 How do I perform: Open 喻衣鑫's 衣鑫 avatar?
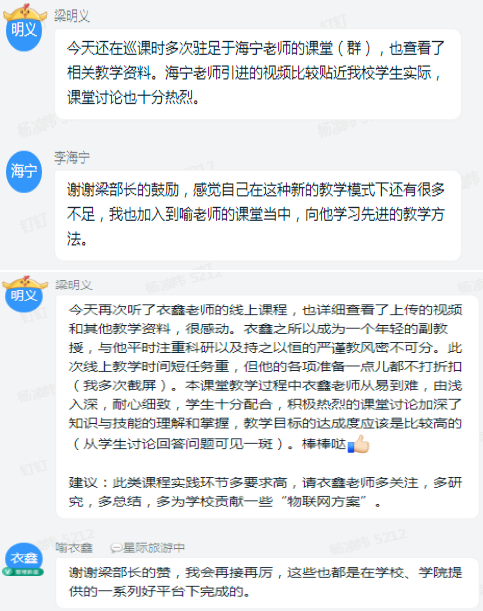point(24,558)
